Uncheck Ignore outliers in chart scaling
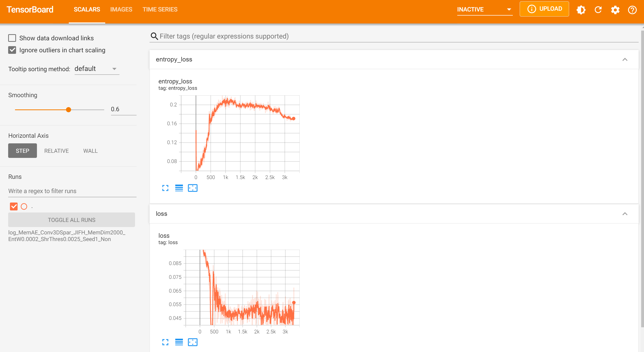 coord(12,50)
